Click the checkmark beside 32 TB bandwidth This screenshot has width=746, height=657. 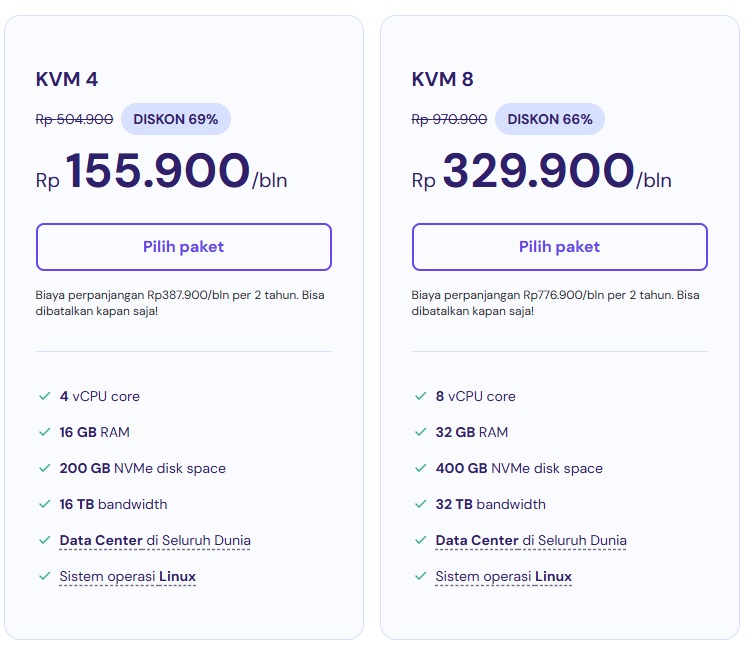pyautogui.click(x=420, y=504)
